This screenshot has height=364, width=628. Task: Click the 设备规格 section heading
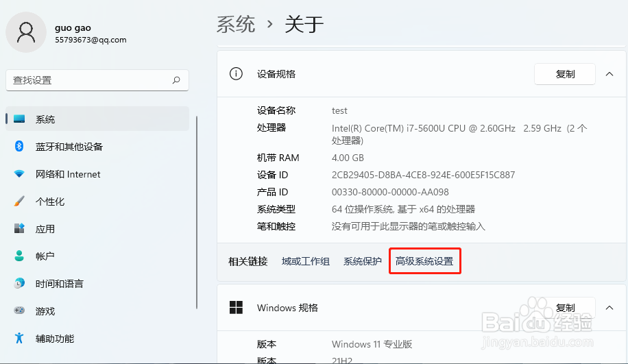point(276,74)
